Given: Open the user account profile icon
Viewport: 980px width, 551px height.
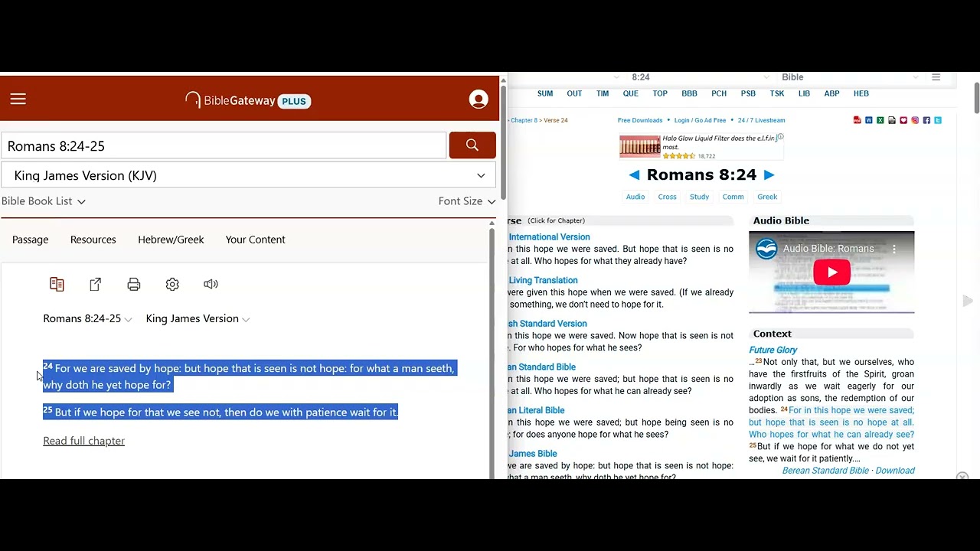Looking at the screenshot, I should [x=479, y=99].
